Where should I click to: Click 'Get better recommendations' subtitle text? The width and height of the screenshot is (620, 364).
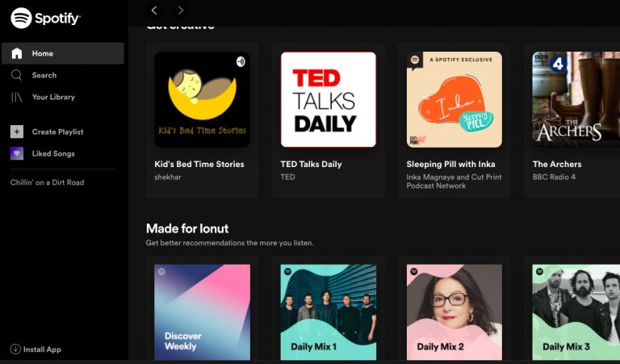click(230, 243)
